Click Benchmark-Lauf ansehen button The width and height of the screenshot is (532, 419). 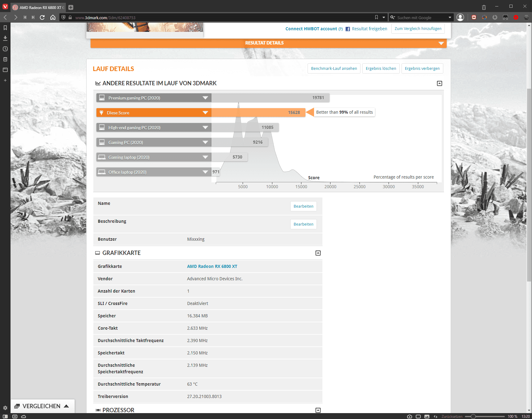[x=334, y=69]
